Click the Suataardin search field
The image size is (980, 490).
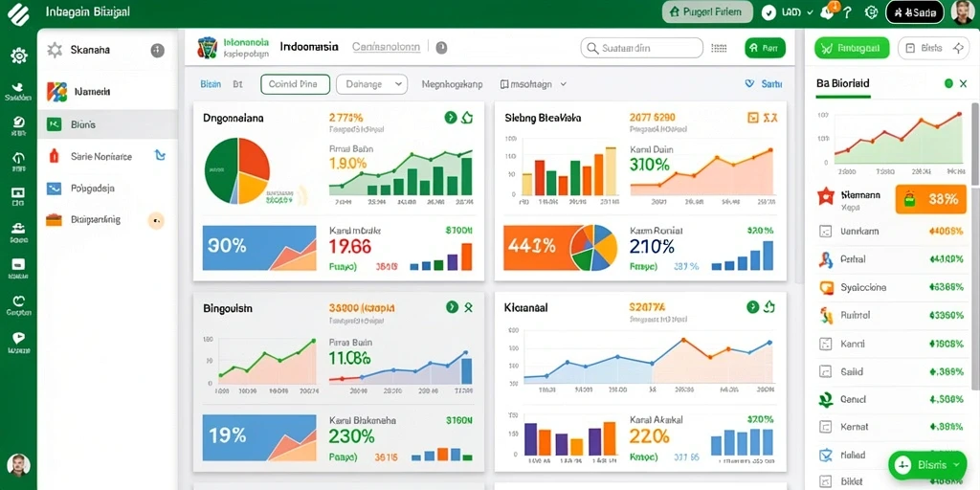[641, 48]
